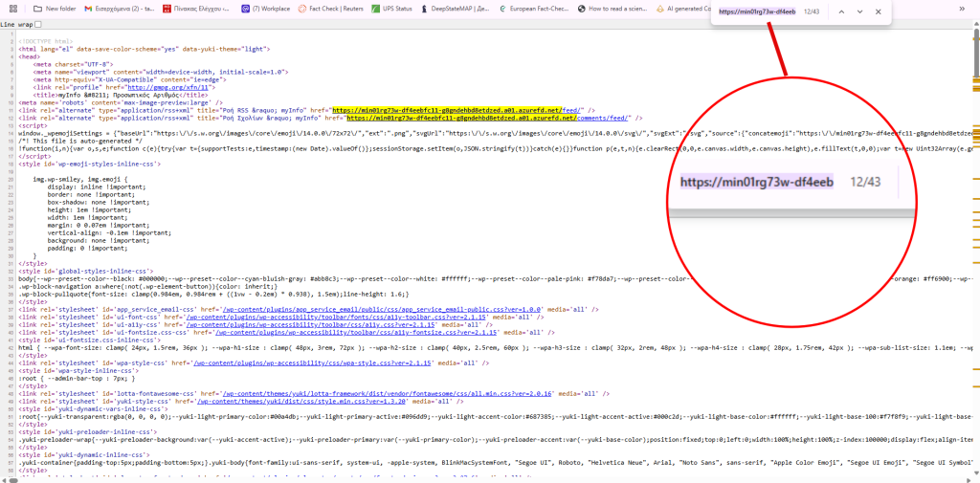Open the http://gmpg.org/xfn/11 link
The height and width of the screenshot is (483, 980).
point(167,87)
